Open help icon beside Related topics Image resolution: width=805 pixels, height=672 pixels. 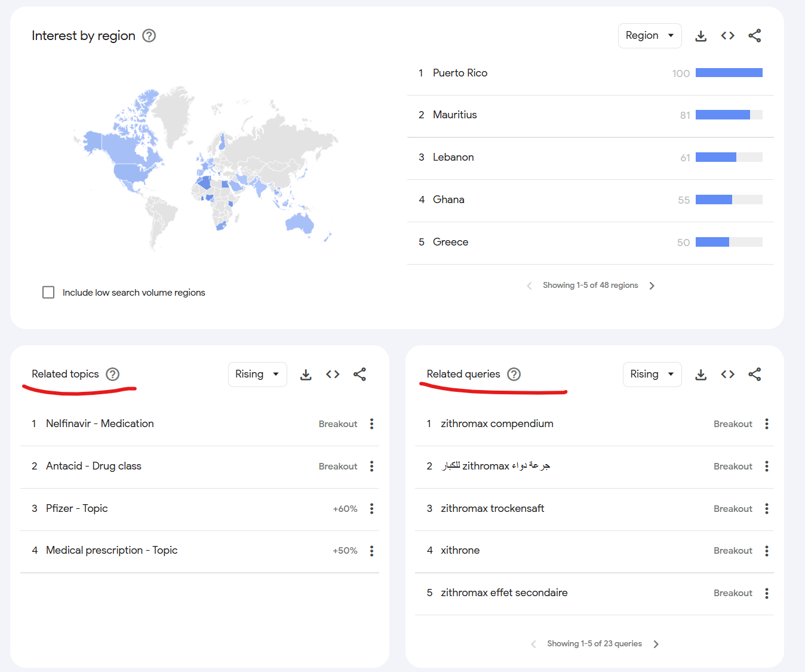pos(113,375)
